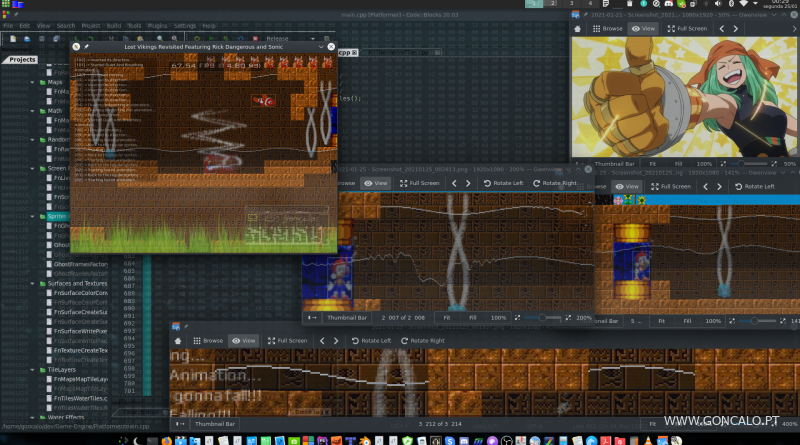This screenshot has width=800, height=445.
Task: Toggle Fit zoom in the 200% Gwenview window
Action: click(447, 318)
